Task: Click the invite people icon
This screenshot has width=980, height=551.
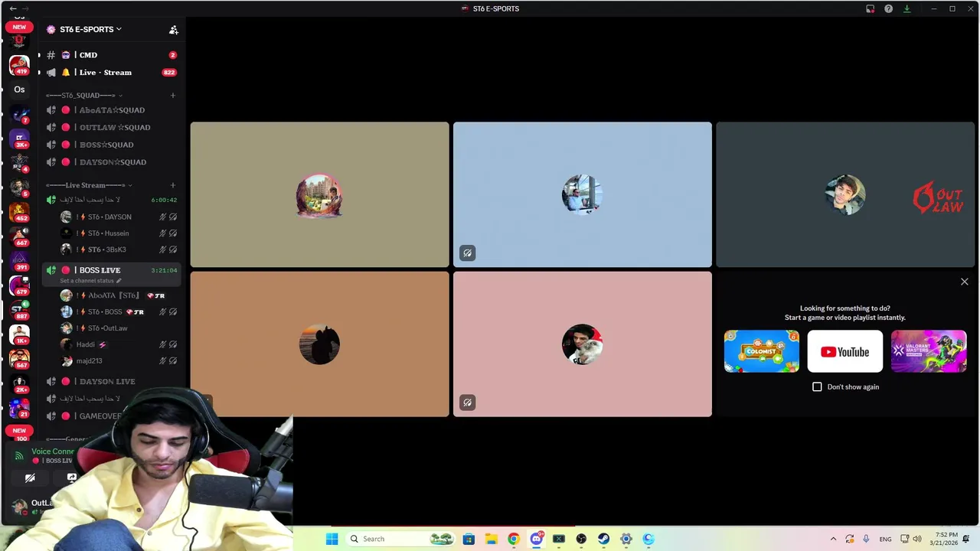Action: [174, 30]
